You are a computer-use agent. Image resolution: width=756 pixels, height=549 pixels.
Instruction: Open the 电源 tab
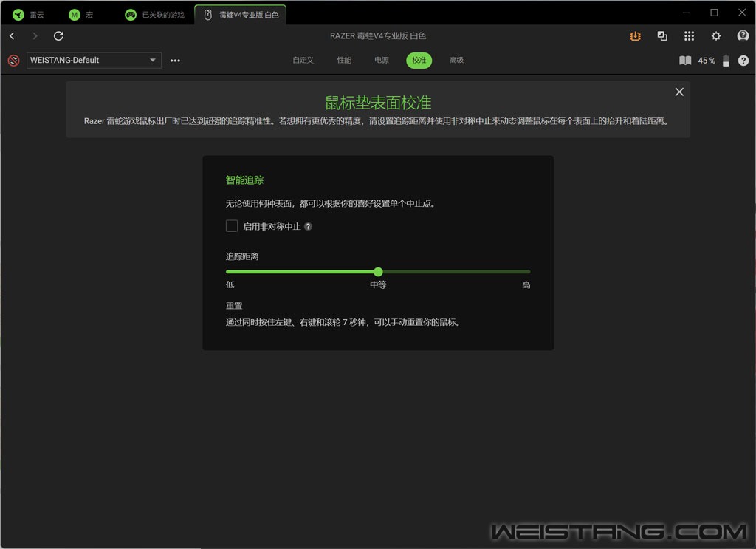click(381, 61)
